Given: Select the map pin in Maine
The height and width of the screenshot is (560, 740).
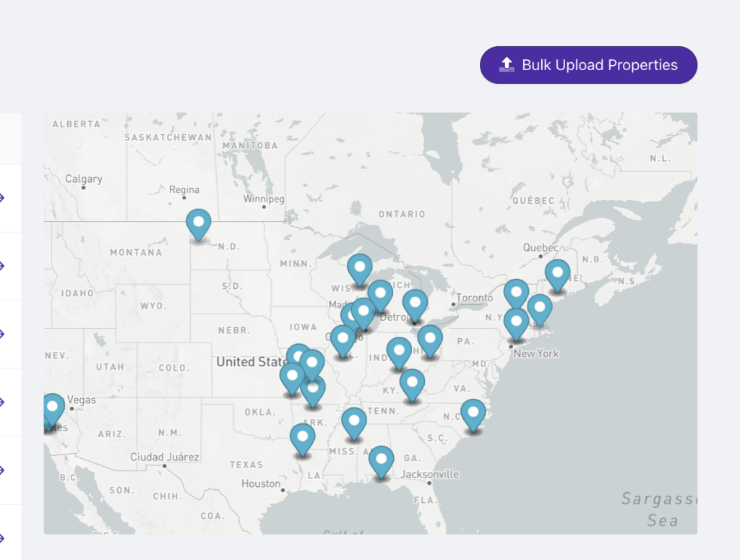Looking at the screenshot, I should point(557,276).
